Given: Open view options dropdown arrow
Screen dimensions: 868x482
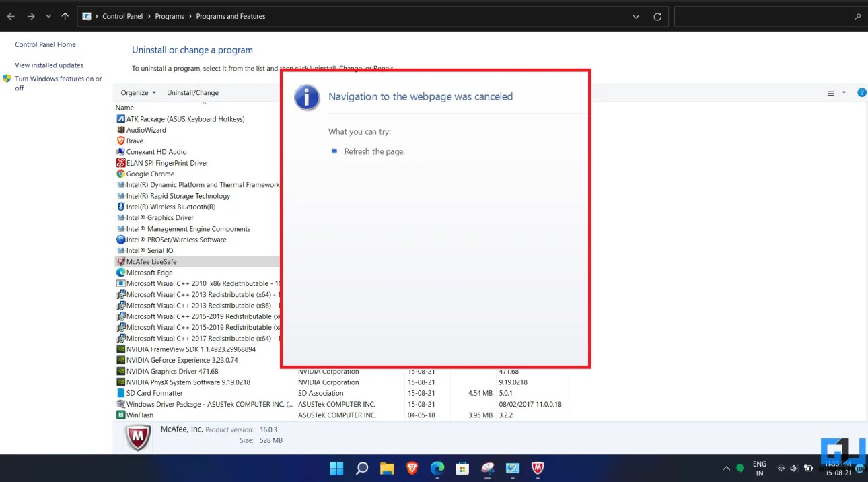Looking at the screenshot, I should [x=844, y=93].
